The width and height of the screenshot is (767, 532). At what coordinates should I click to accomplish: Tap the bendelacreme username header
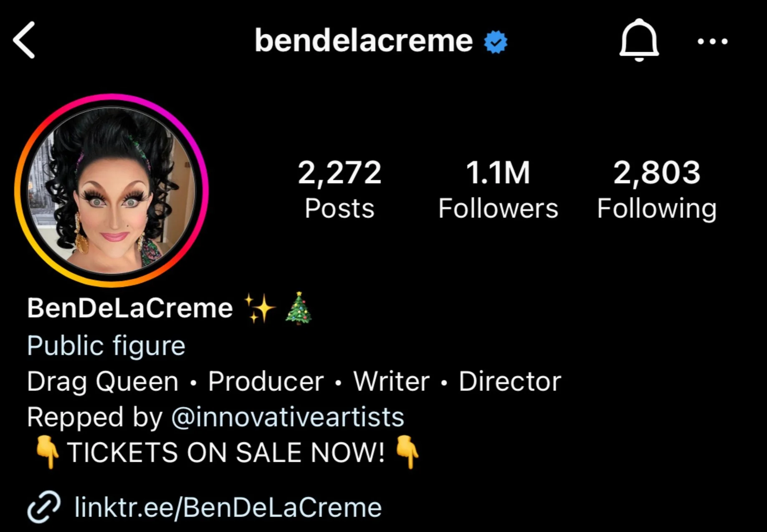(364, 41)
